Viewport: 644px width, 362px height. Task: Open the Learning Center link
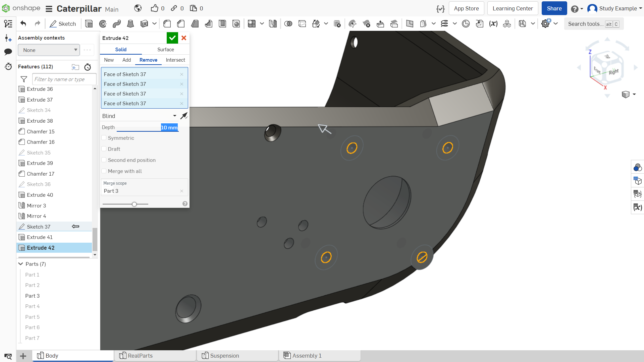coord(513,8)
